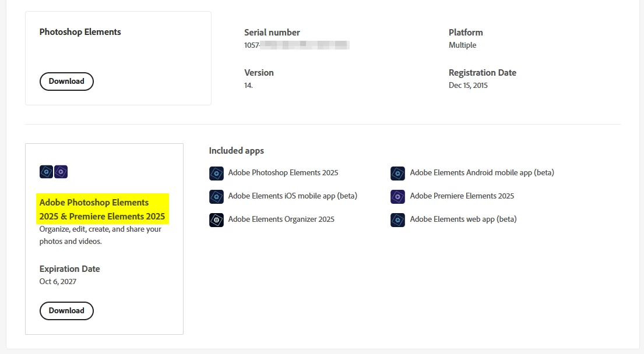Click the 'Version' label
Viewport: 644px width, 354px height.
(x=259, y=73)
